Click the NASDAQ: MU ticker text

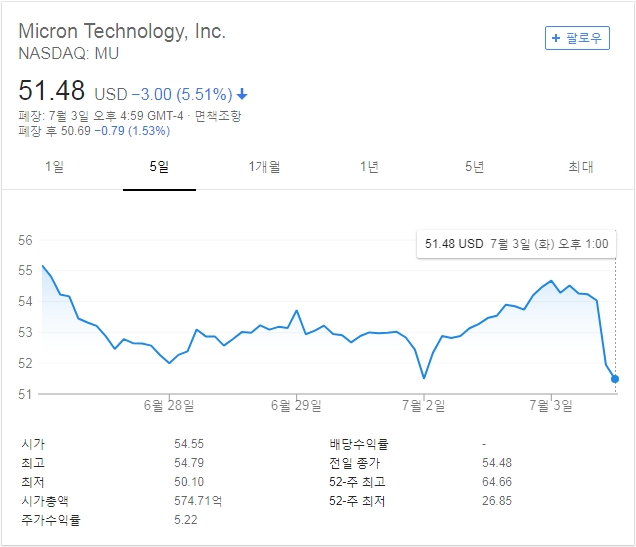click(69, 54)
